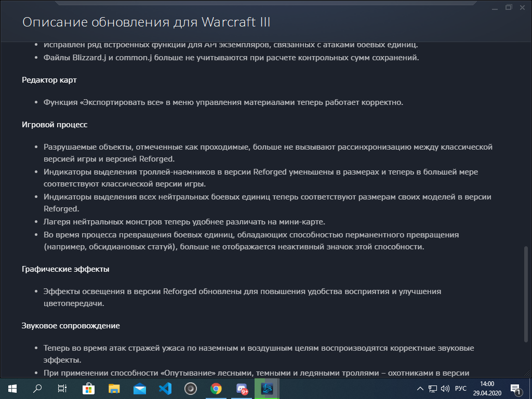
Task: Open the clock and calendar flyout
Action: (487, 389)
